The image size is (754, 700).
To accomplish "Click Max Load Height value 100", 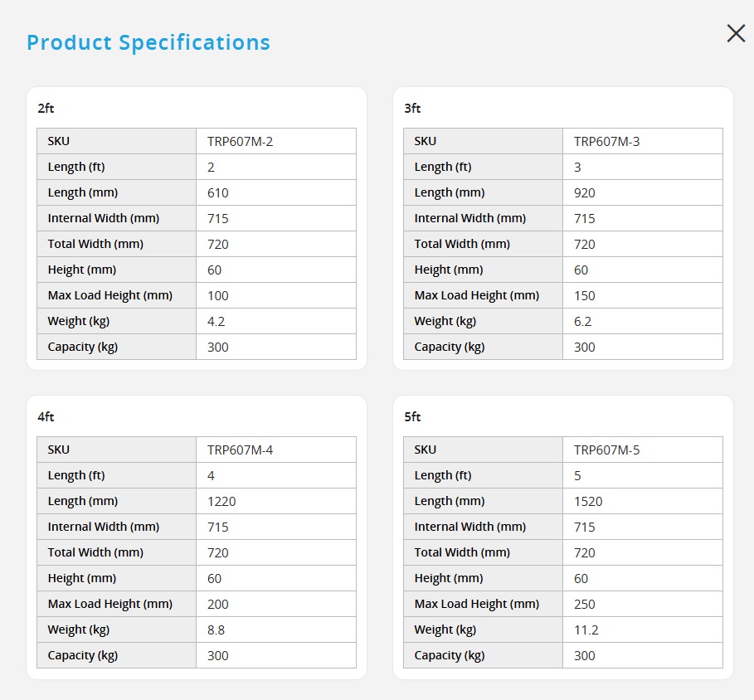I will pos(218,295).
